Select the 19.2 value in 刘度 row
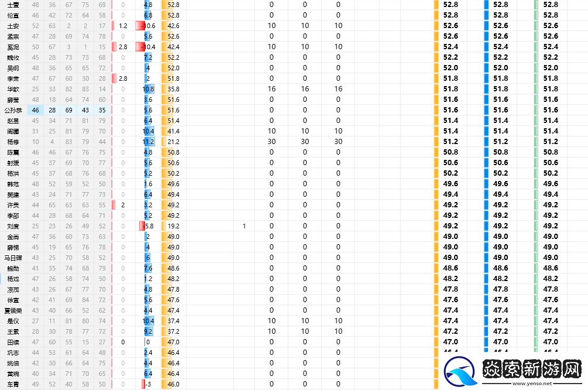The height and width of the screenshot is (390, 588). click(x=173, y=226)
